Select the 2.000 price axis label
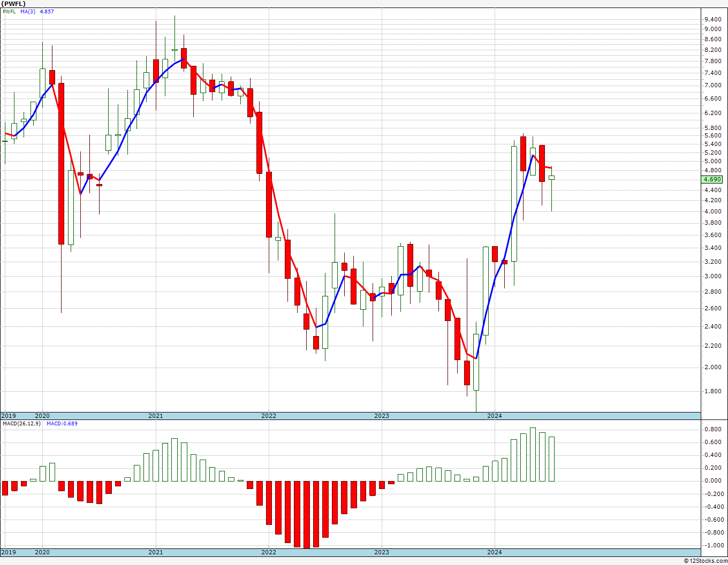Screen dimensions: 728x565 pyautogui.click(x=714, y=367)
